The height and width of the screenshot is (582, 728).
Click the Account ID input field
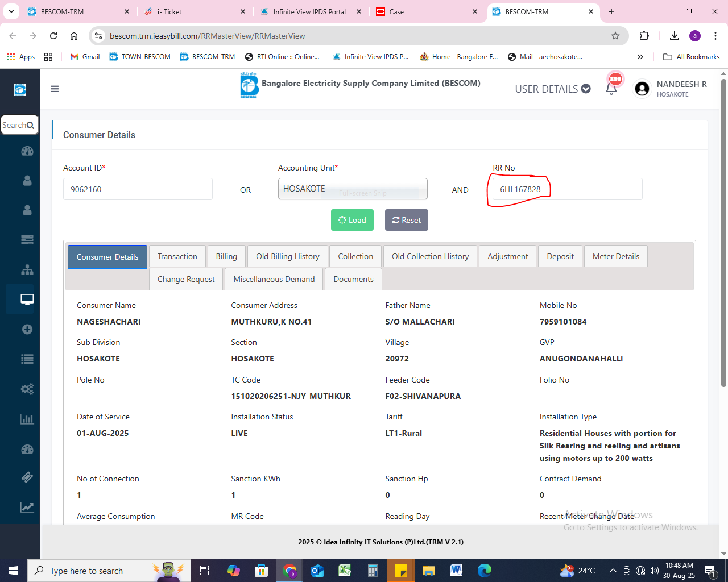pyautogui.click(x=138, y=189)
